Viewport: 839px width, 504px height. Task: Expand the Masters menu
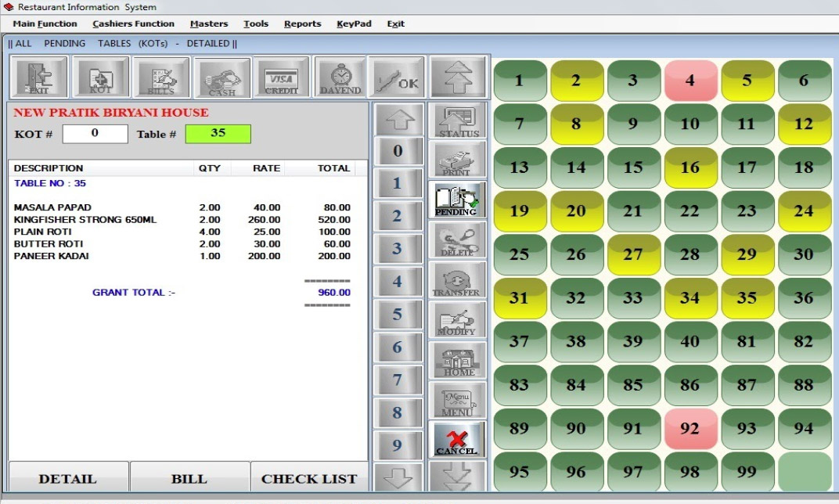(x=209, y=24)
